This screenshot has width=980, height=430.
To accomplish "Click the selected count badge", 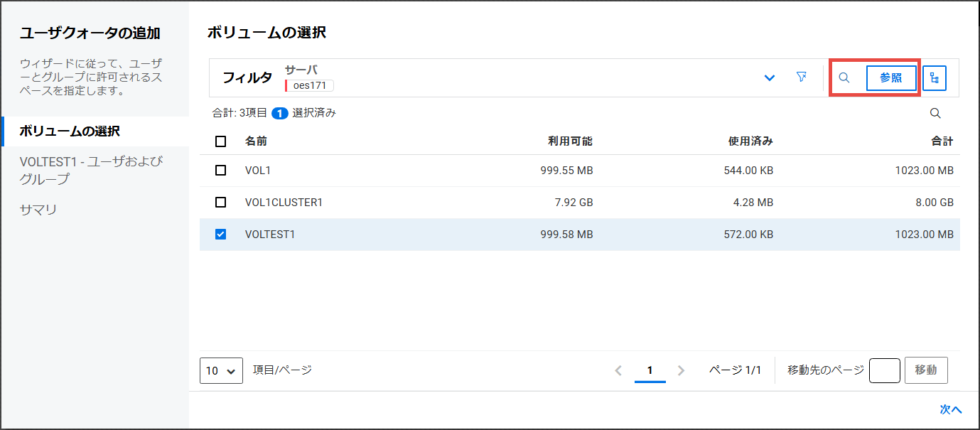I will point(280,113).
